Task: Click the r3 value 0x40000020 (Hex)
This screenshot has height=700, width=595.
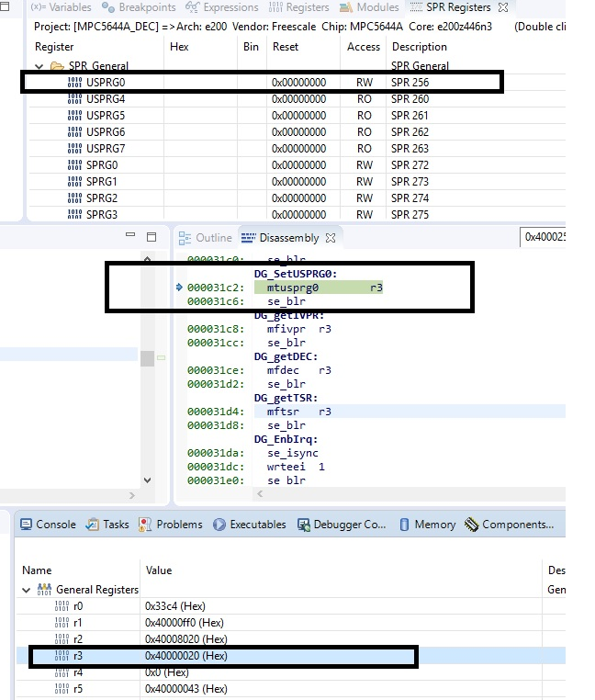Action: point(186,655)
